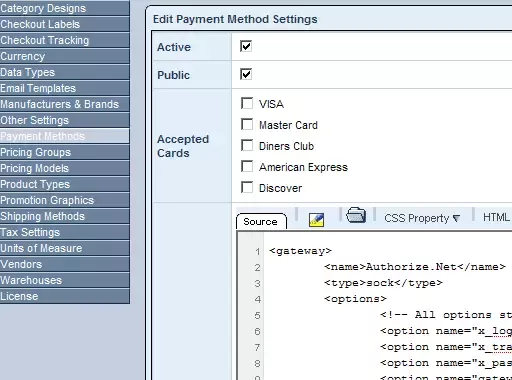Open the CSS Property dropdown
Screen dimensions: 512x380
422,218
